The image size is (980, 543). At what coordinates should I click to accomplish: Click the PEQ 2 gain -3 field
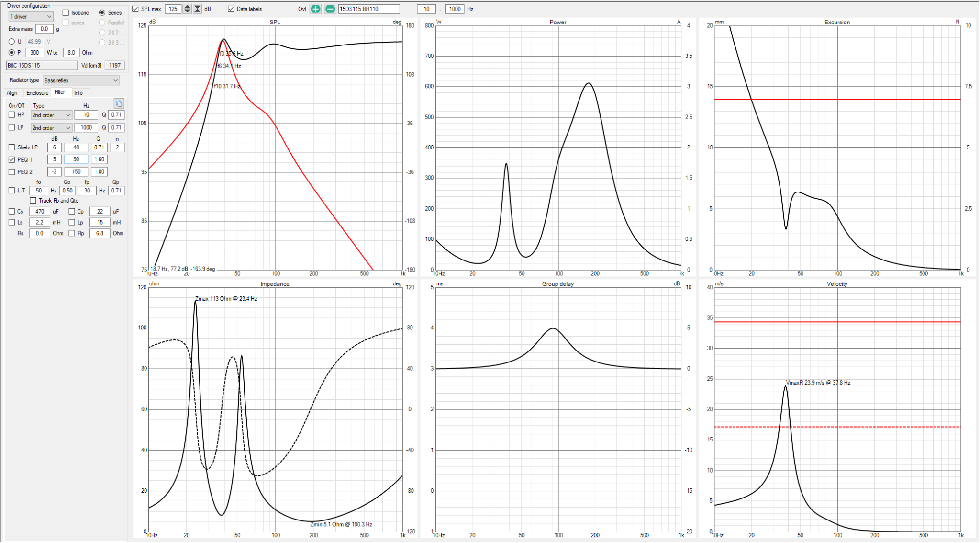point(55,171)
